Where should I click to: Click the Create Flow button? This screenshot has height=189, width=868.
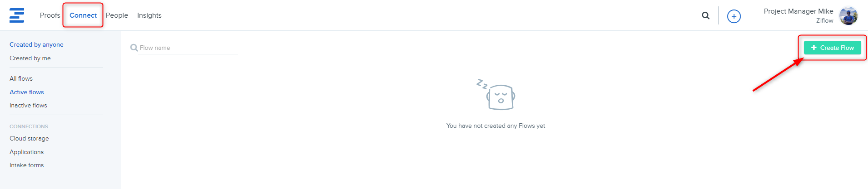(832, 48)
